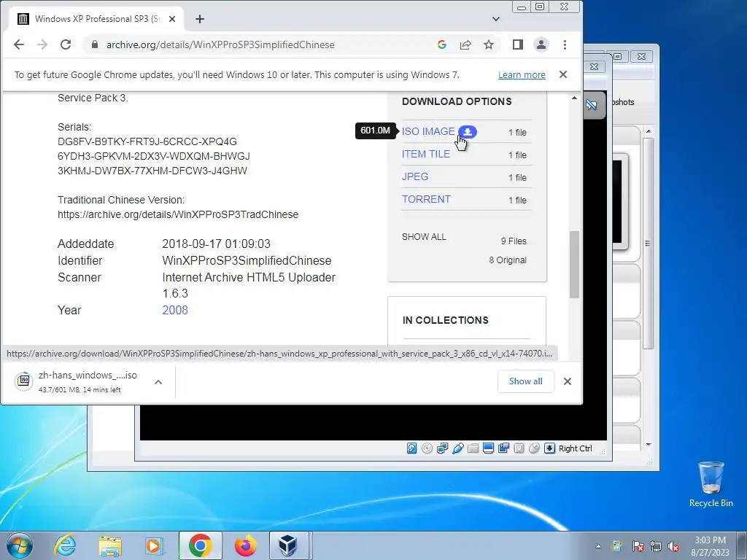747x560 pixels.
Task: Select the Recycle Bin desktop icon
Action: 711,484
